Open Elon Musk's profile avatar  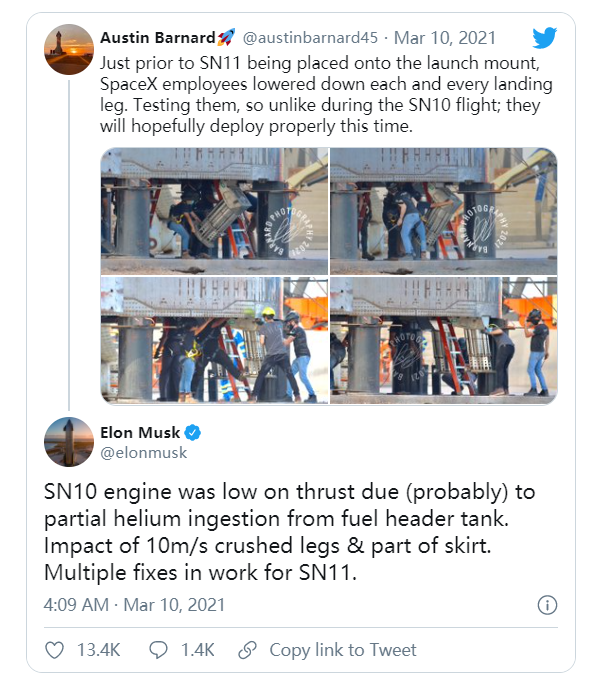click(69, 442)
